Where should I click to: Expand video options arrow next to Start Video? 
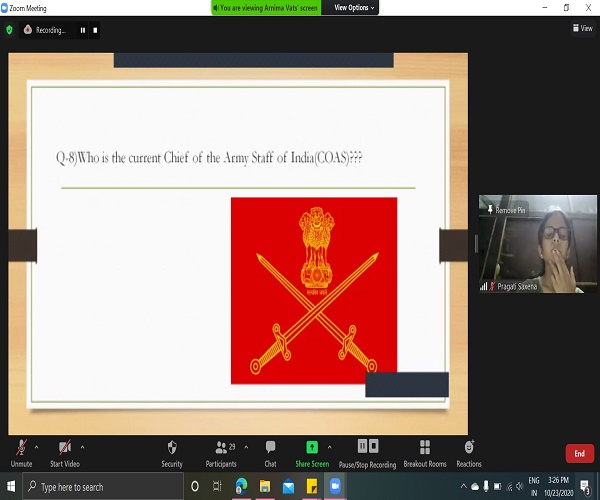pyautogui.click(x=82, y=447)
